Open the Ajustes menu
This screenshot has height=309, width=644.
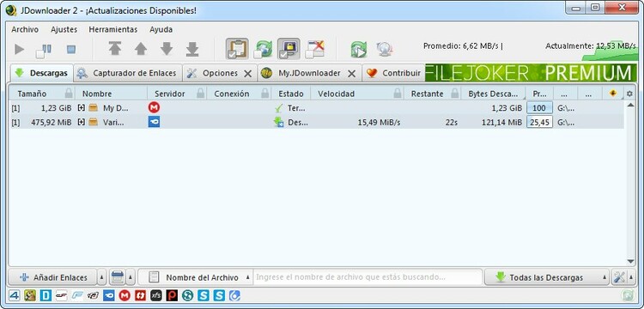click(x=64, y=29)
